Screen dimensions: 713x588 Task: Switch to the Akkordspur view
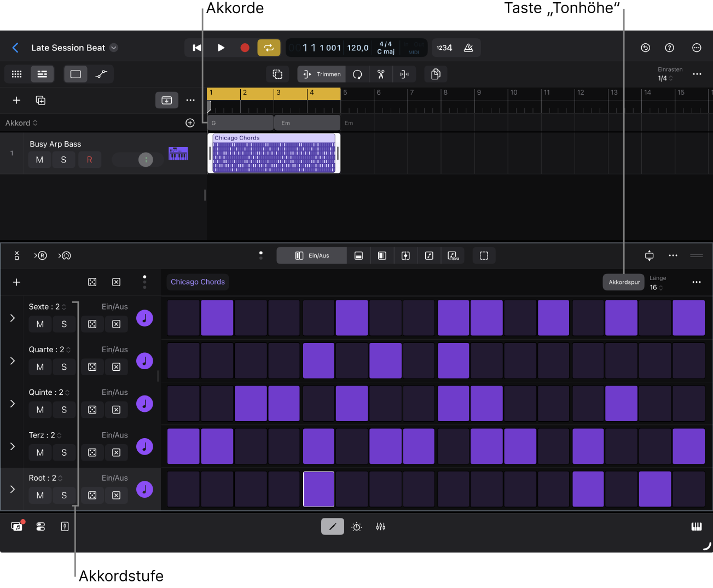coord(624,282)
